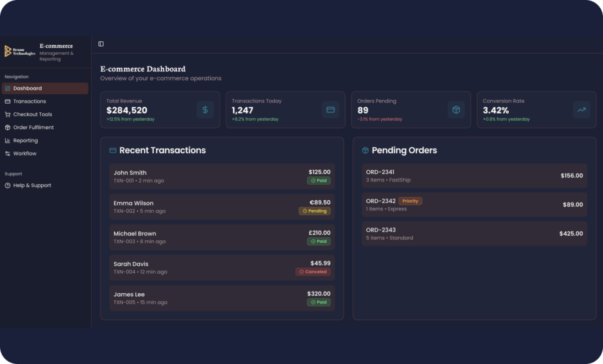
Task: Click the Priority tag on ORD-2342
Action: pos(410,201)
